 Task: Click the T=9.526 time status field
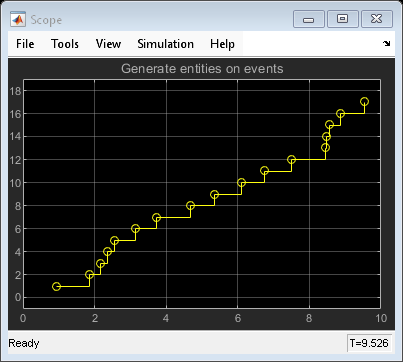(369, 343)
